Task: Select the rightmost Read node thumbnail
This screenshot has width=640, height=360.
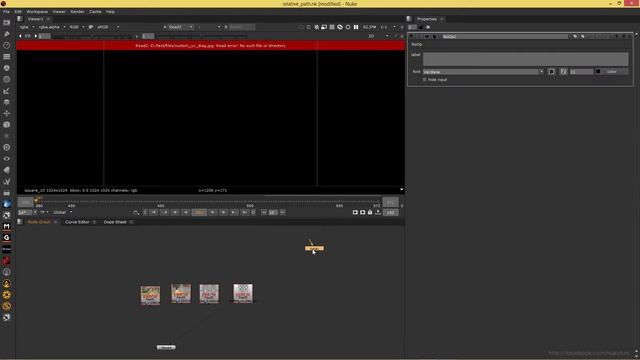Action: pos(243,293)
